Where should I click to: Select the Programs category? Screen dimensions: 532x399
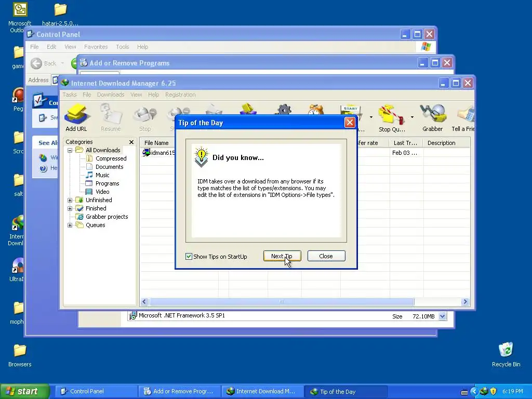[107, 183]
